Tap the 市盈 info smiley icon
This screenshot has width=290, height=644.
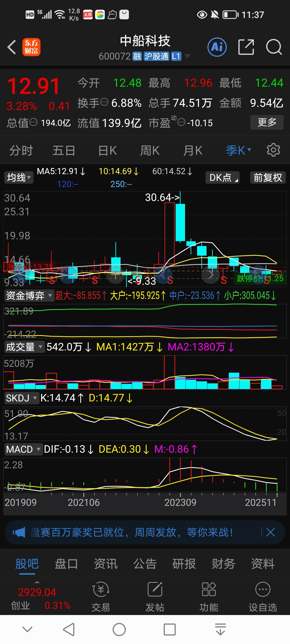pos(182,122)
